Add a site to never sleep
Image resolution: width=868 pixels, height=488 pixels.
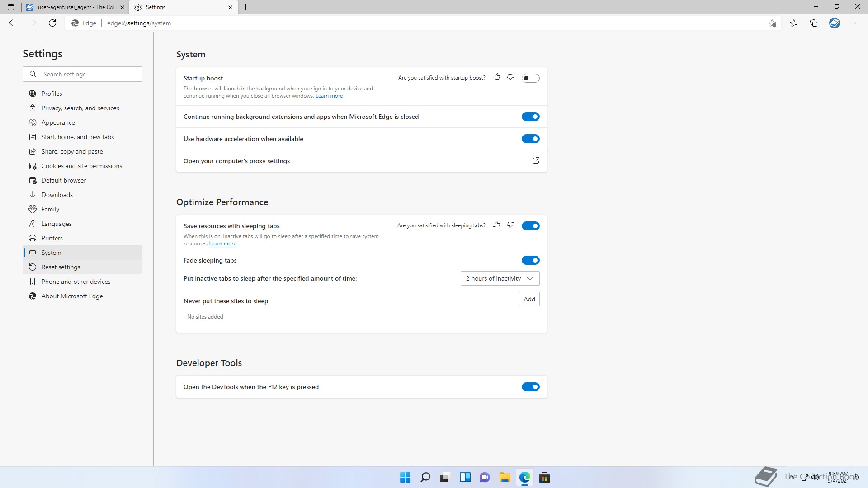529,299
